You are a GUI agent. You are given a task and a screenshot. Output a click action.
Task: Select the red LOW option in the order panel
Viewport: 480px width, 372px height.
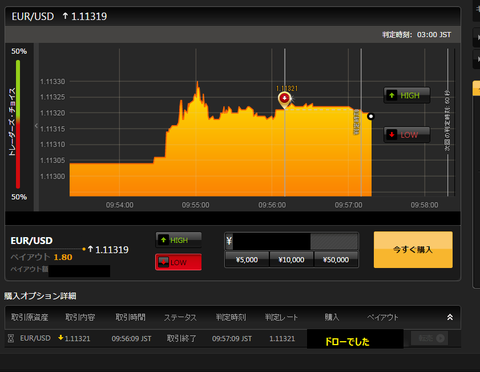(x=179, y=262)
